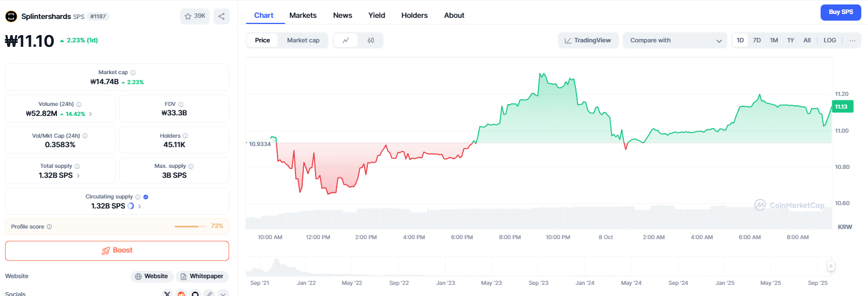Expand the Total supply details chevron
The height and width of the screenshot is (296, 868).
(78, 175)
